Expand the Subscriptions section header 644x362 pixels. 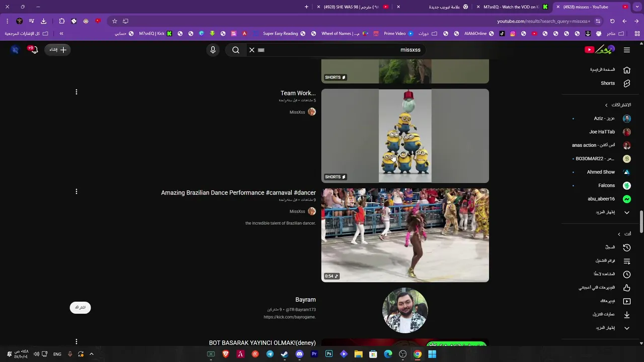click(x=618, y=105)
